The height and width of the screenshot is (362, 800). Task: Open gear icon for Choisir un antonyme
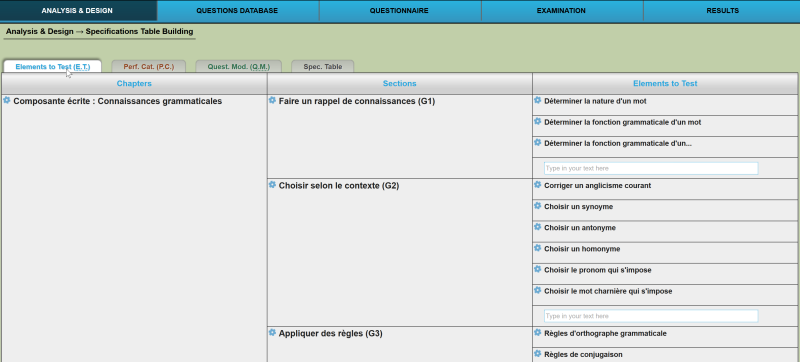point(537,227)
